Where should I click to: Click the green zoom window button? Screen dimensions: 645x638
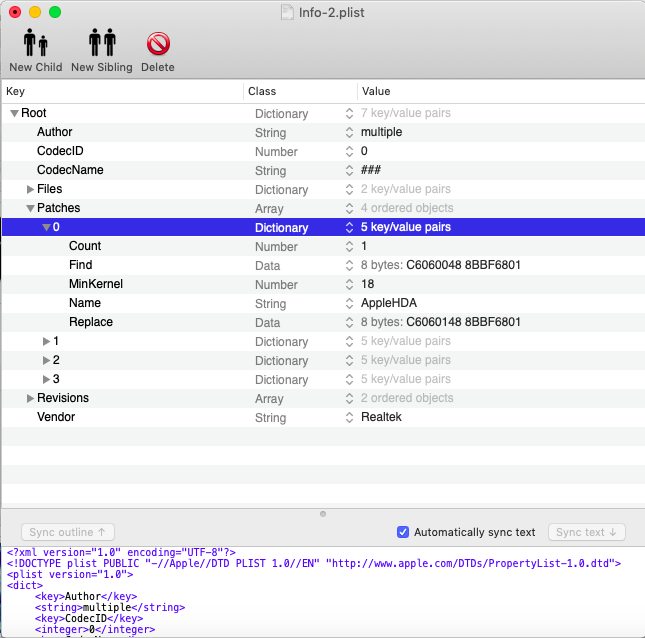(x=55, y=12)
